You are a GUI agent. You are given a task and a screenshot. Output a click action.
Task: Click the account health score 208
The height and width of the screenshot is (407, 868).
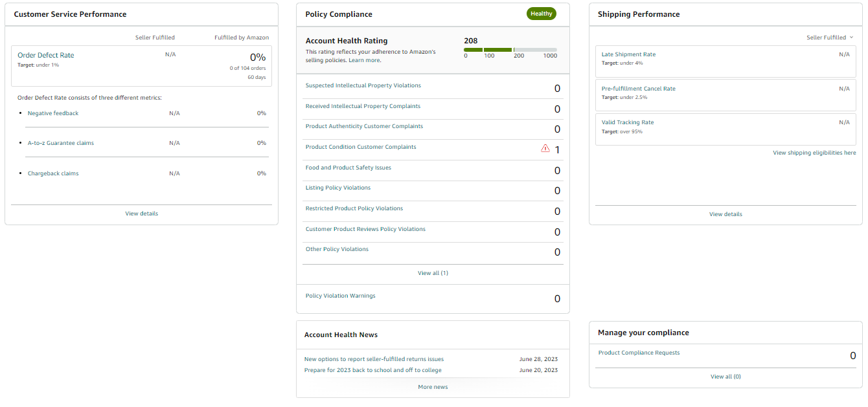(471, 40)
